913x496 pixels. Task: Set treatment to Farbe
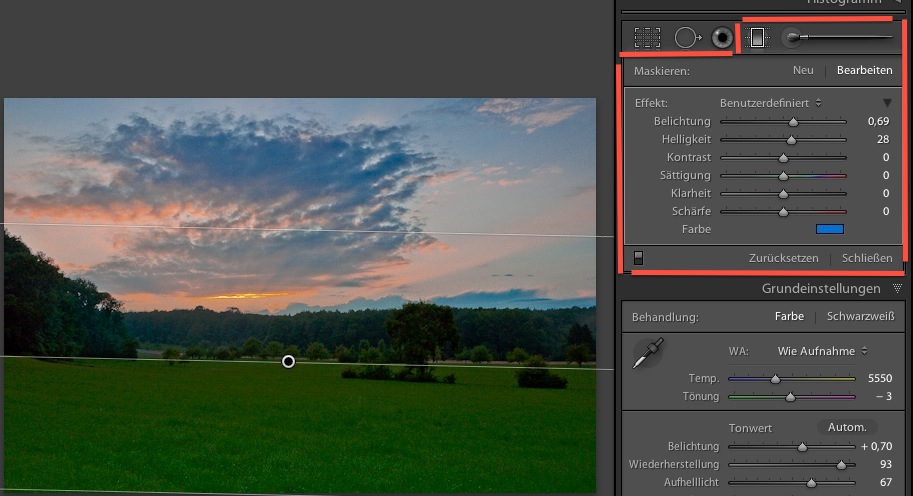point(789,317)
